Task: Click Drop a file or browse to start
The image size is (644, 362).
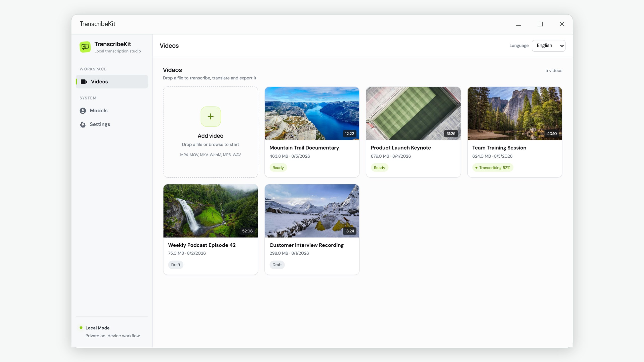Action: [211, 145]
